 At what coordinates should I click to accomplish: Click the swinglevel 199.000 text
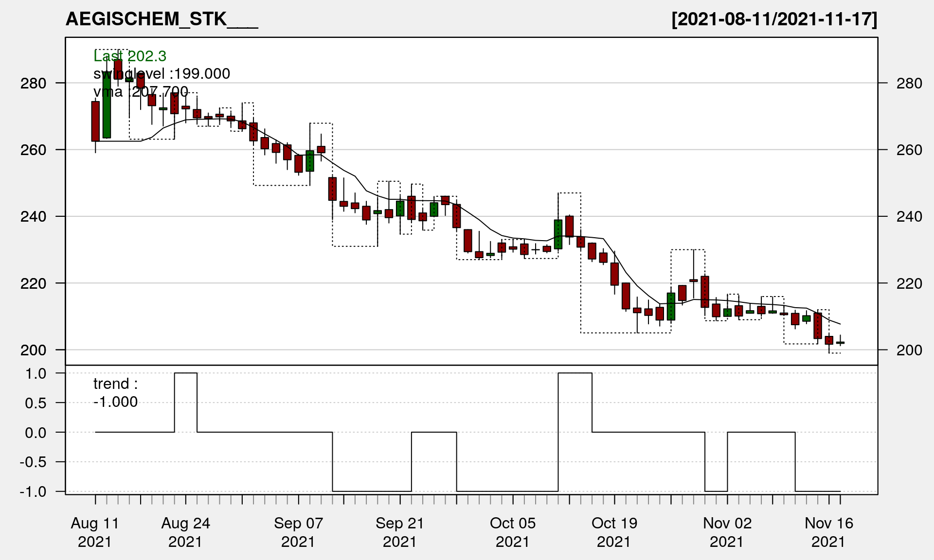pyautogui.click(x=162, y=73)
